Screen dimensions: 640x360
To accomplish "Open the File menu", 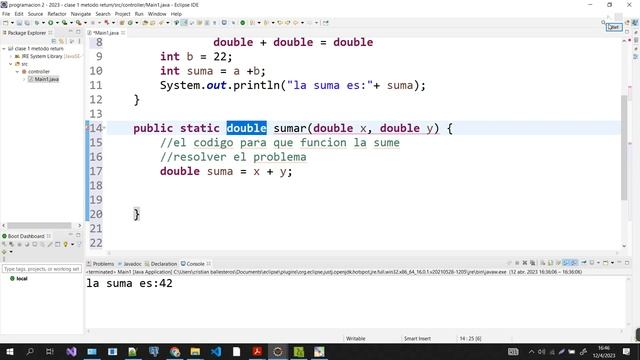I will (6, 14).
